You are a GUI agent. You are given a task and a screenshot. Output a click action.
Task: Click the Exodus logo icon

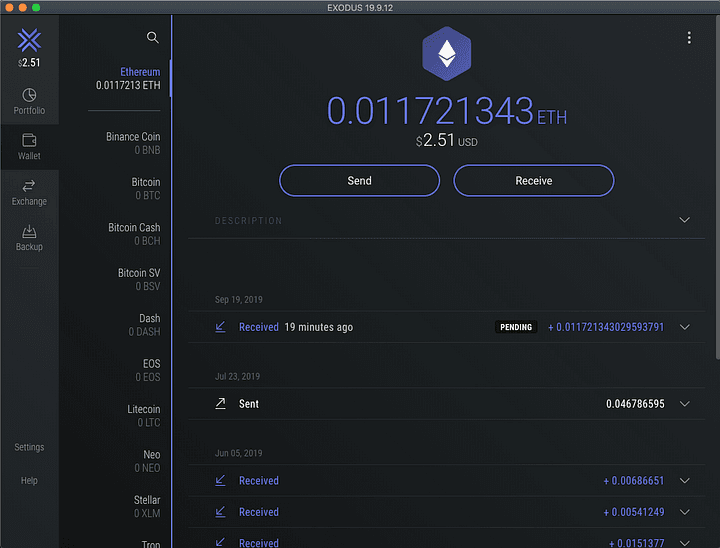tap(29, 40)
